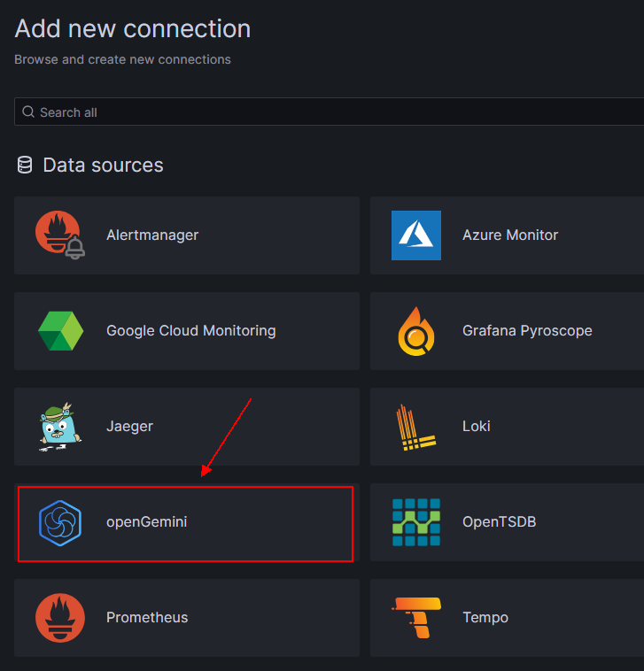Click the Google Cloud Monitoring hexagon icon
Screen dimensions: 644x671
tap(60, 331)
